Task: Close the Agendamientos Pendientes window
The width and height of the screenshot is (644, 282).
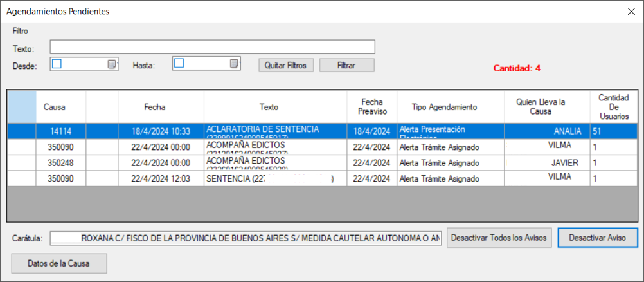Action: (631, 11)
